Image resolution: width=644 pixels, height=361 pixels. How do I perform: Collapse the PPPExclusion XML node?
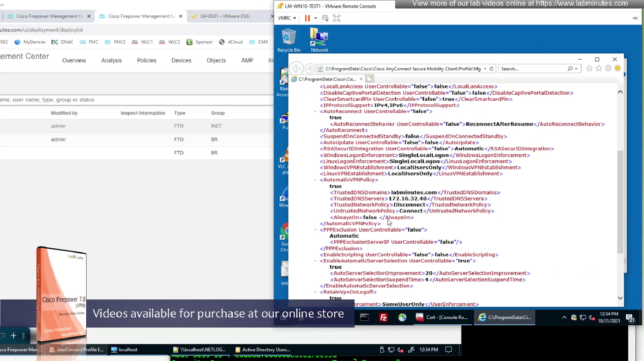coord(315,230)
